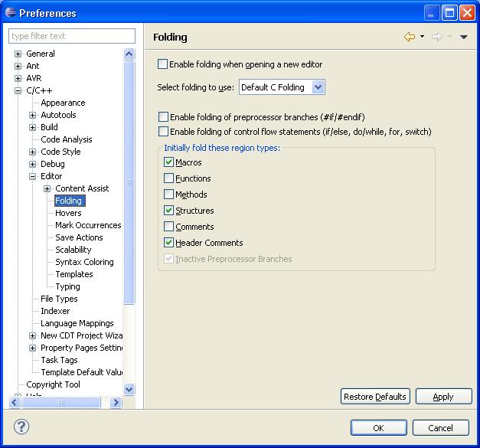Select Appearance in preferences tree

click(x=63, y=103)
